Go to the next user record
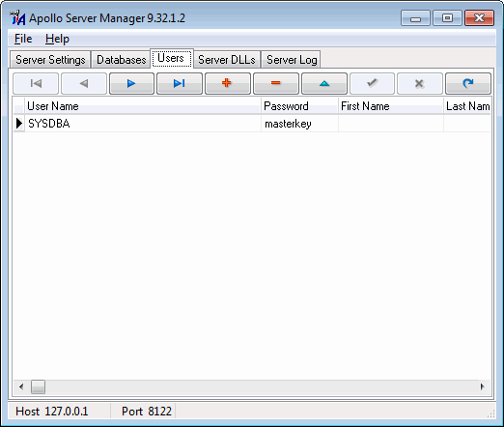The width and height of the screenshot is (504, 427). (131, 83)
